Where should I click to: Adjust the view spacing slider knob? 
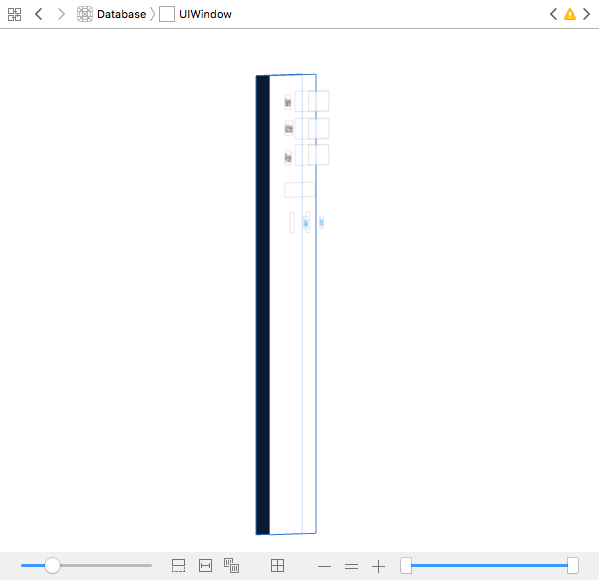[52, 565]
